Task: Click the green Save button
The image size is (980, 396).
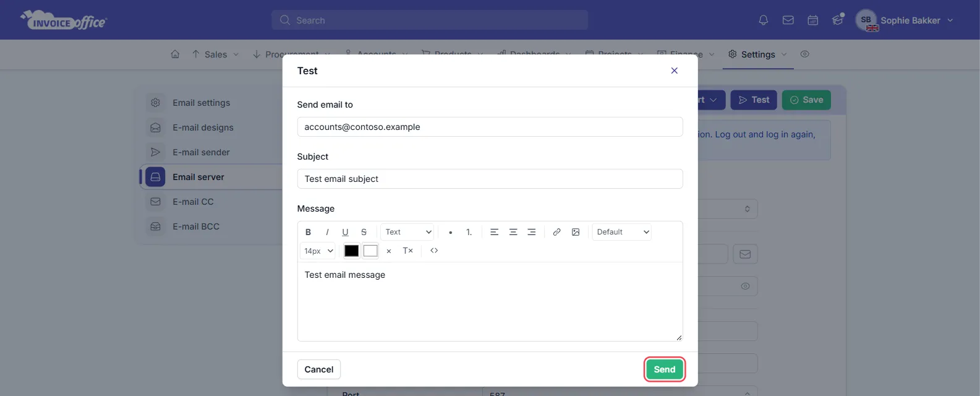Action: click(x=806, y=100)
